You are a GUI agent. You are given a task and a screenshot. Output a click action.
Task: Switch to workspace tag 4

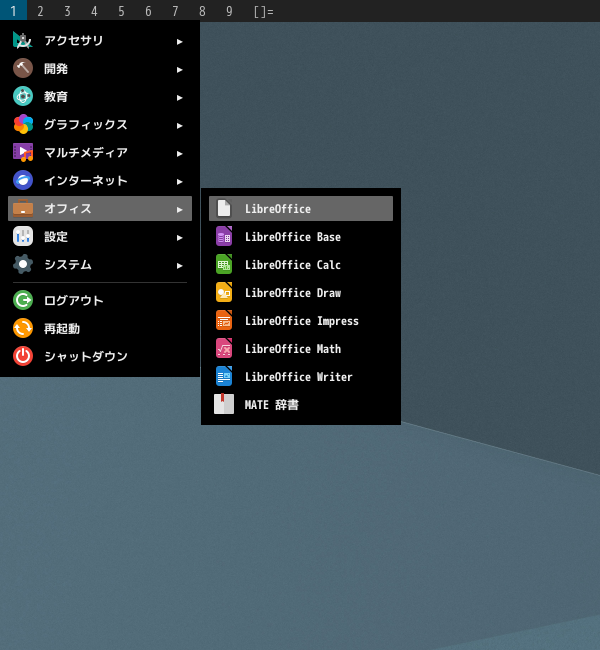[x=94, y=11]
